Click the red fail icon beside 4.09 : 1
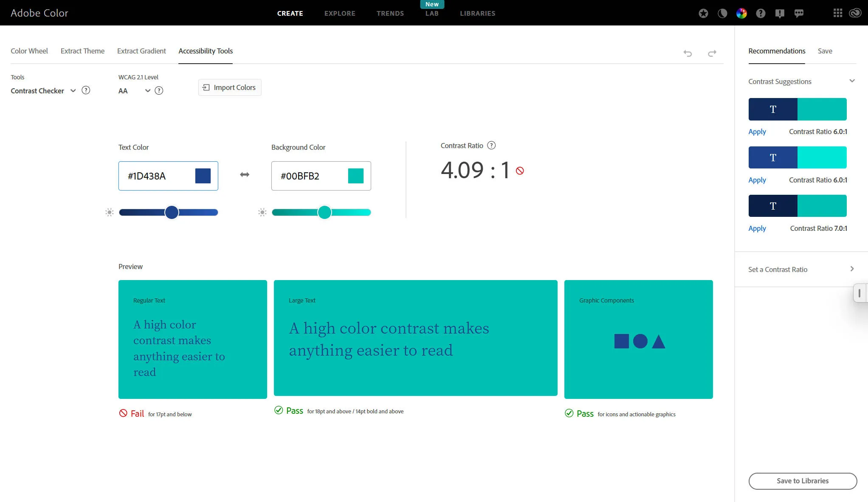This screenshot has width=868, height=502. pyautogui.click(x=520, y=171)
